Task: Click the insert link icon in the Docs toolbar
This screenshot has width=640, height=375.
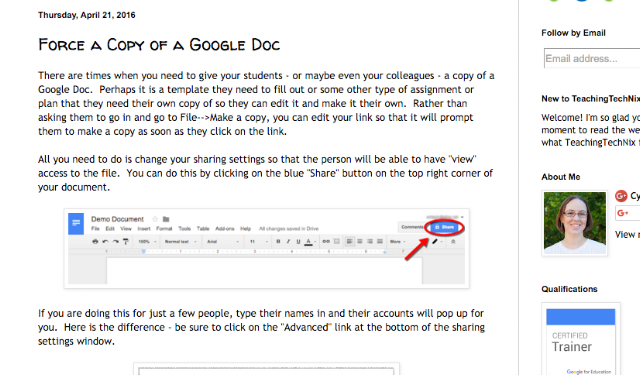Action: (326, 242)
